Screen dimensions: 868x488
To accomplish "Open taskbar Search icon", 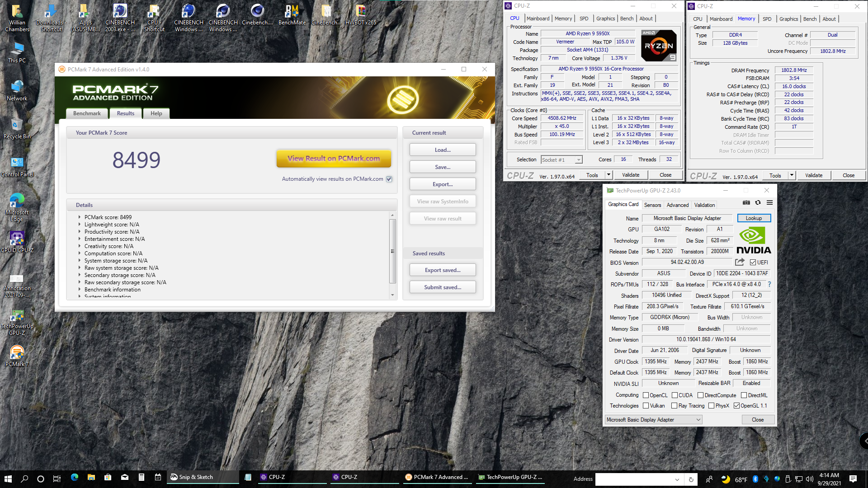I will point(24,479).
